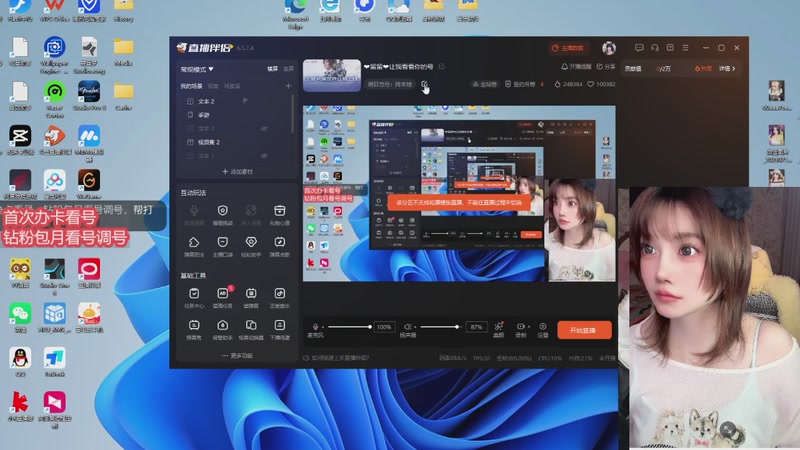Screen dimensions: 800x450
Task: Open the 礼物心愿 gift wish tool
Action: (x=280, y=215)
